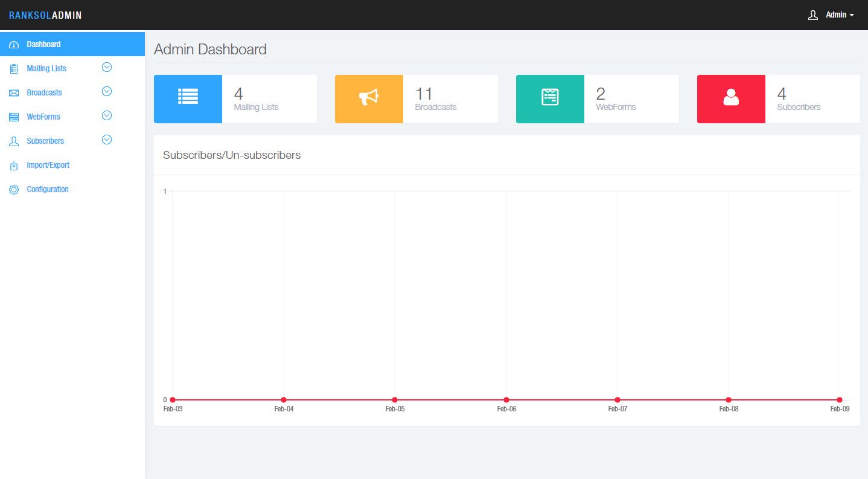Click the orange Broadcasts megaphone icon tile

(x=369, y=99)
